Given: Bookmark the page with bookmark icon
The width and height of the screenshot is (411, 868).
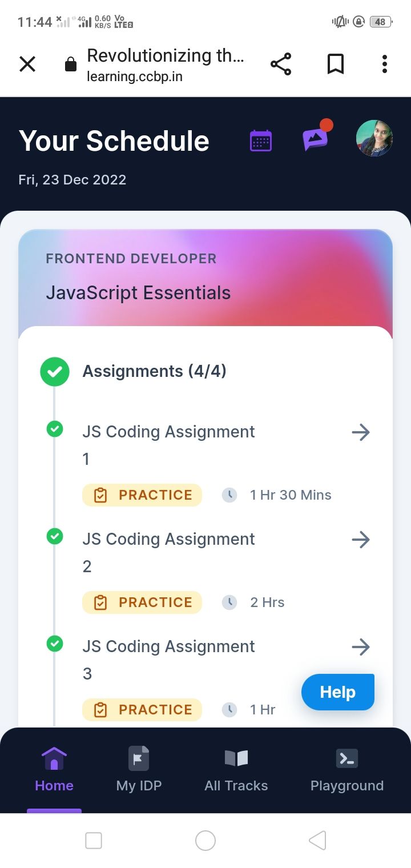Looking at the screenshot, I should click(336, 64).
